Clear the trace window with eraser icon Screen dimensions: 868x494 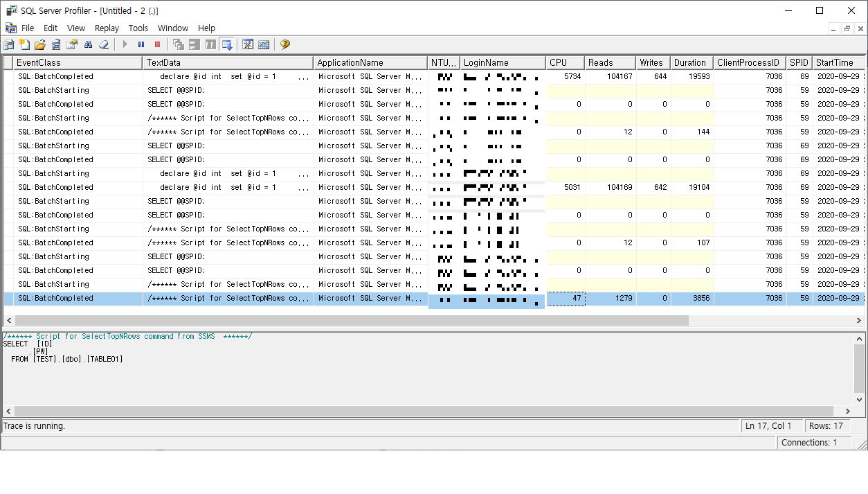[x=104, y=44]
